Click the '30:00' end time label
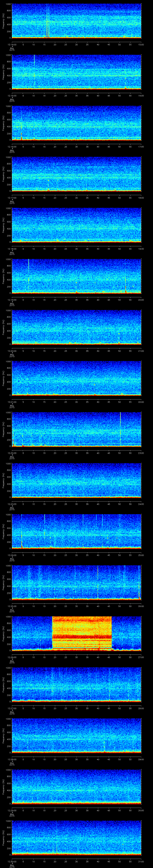The width and height of the screenshot is (153, 868). coord(141,810)
